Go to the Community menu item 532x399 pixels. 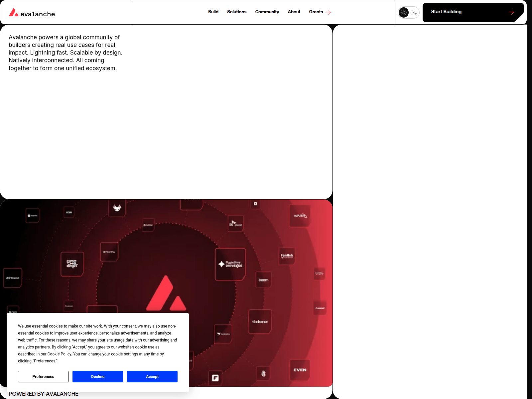point(267,12)
